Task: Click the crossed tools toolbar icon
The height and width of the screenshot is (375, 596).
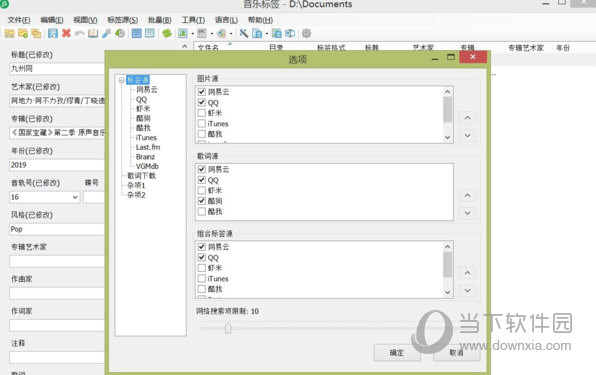Action: [244, 33]
